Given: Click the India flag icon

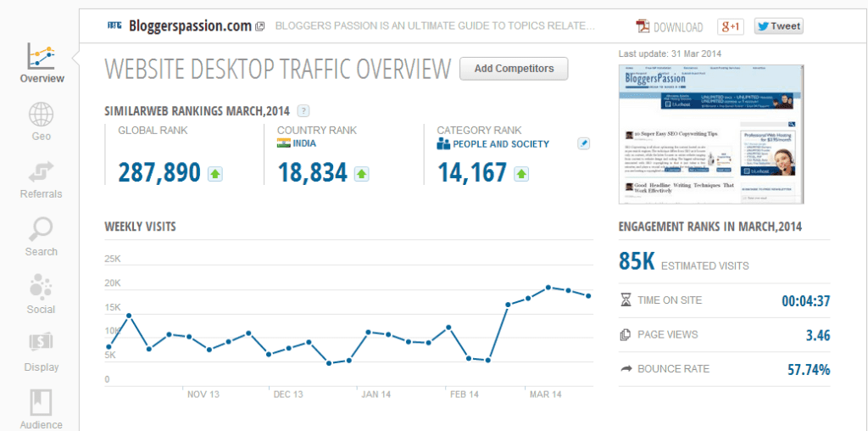Looking at the screenshot, I should coord(283,143).
